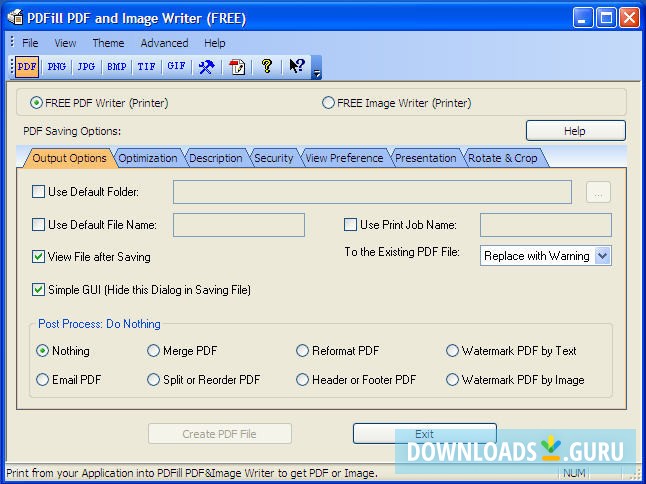
Task: Select FREE PDF Writer (Printer) option
Action: [36, 103]
